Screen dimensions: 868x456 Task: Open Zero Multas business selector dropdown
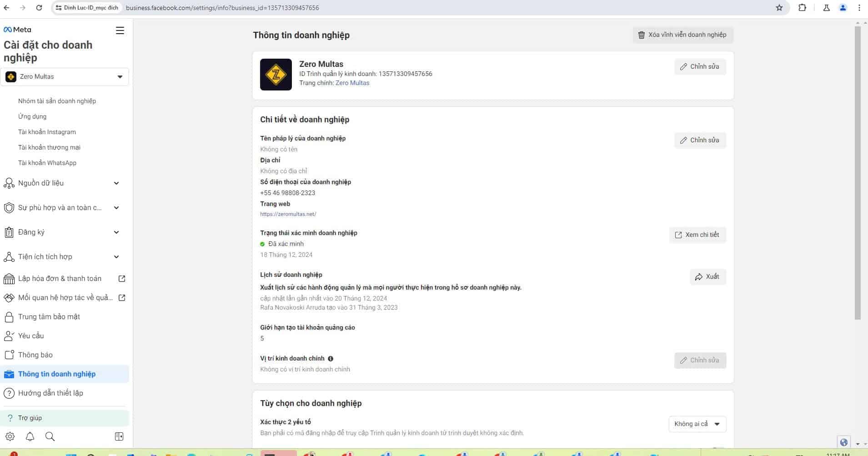click(65, 76)
